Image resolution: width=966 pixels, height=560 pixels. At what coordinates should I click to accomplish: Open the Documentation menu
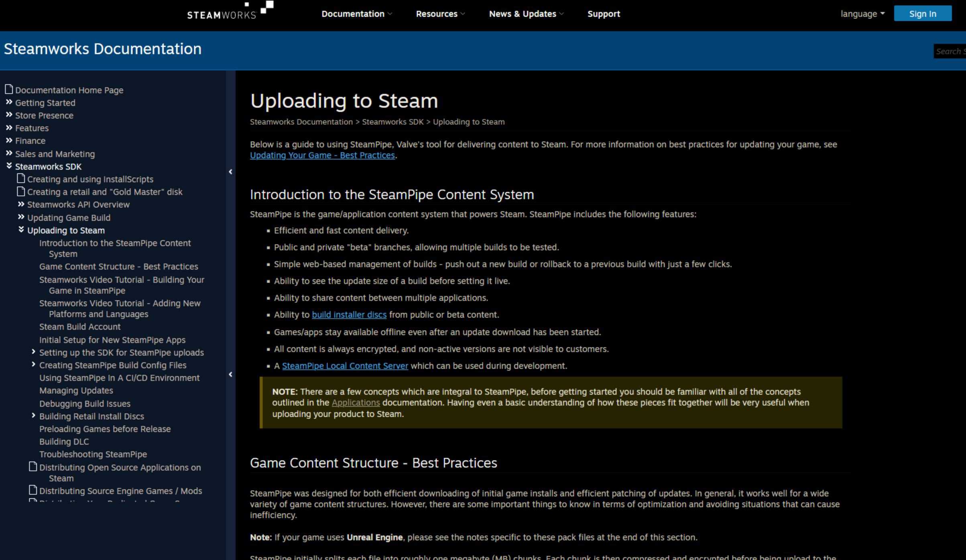click(x=356, y=14)
